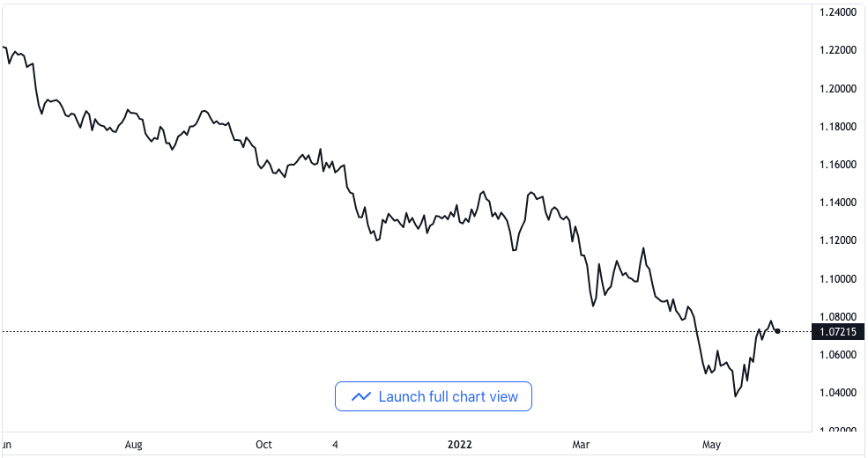
Task: Select the 2022 year label on time axis
Action: [x=459, y=445]
